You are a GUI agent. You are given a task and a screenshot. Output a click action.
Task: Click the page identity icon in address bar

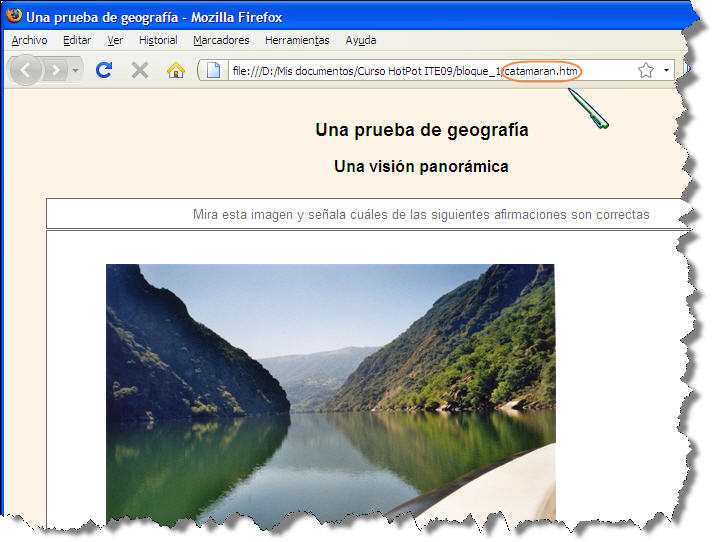click(213, 70)
